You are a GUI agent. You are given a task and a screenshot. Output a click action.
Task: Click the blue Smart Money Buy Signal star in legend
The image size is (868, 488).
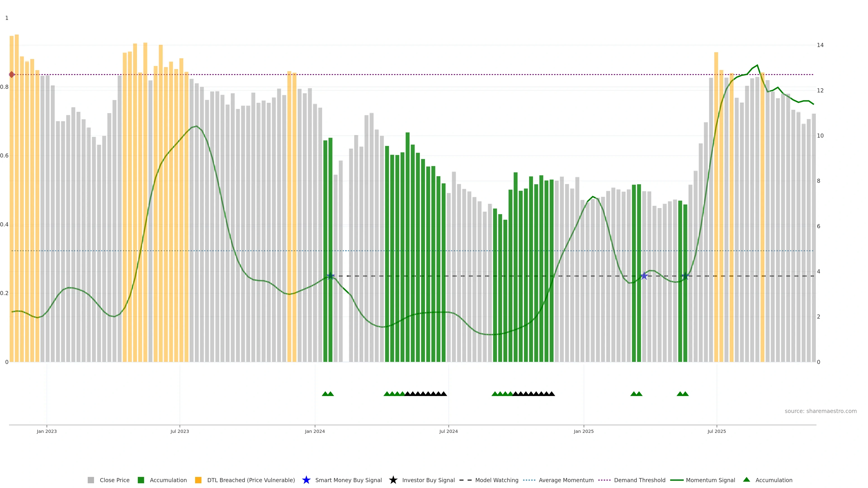click(306, 480)
